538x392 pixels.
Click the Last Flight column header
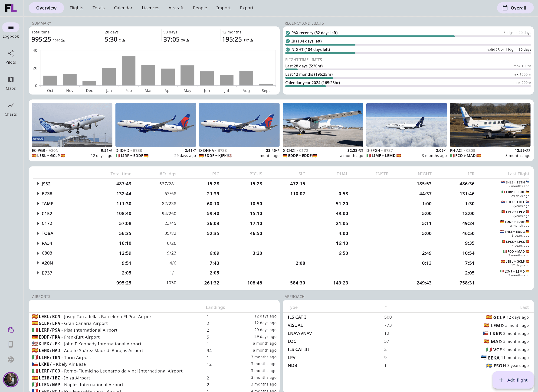tap(518, 174)
